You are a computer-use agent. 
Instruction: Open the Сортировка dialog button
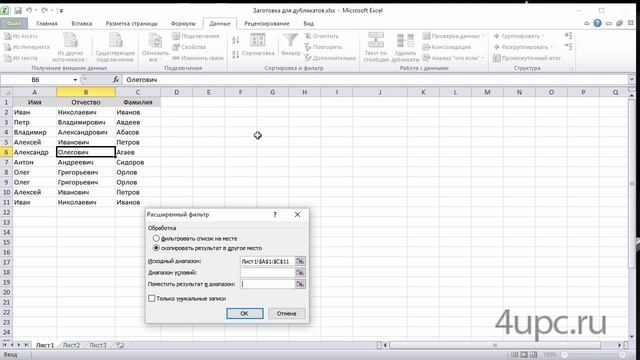pos(258,45)
